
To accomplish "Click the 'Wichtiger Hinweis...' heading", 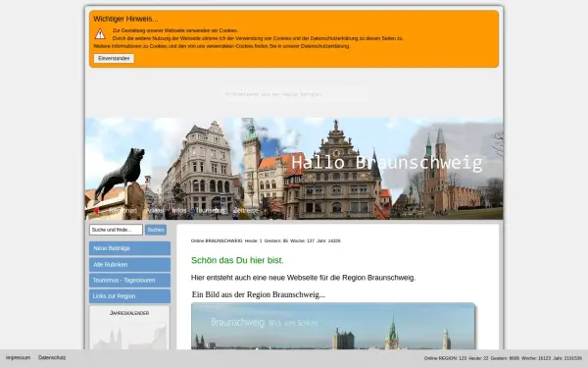I will coord(125,19).
